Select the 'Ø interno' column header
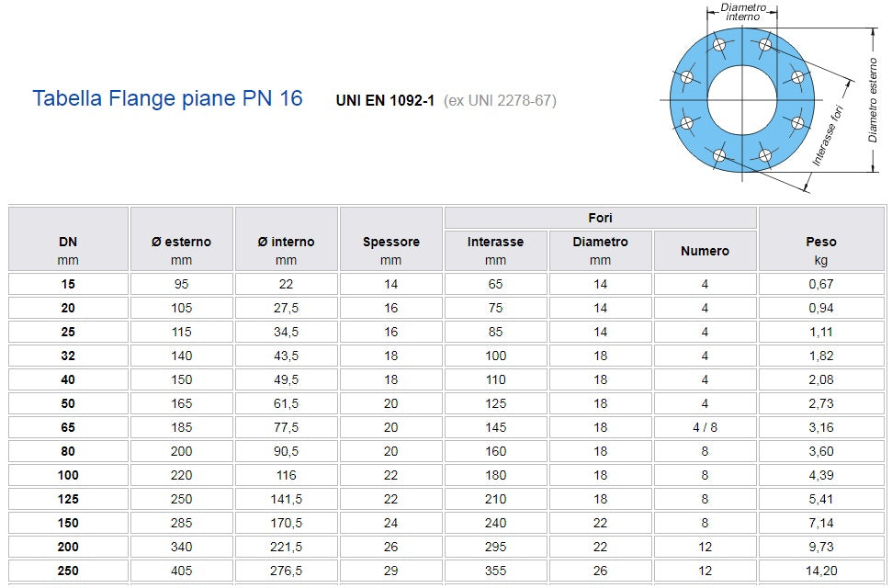892x588 pixels. coord(286,239)
